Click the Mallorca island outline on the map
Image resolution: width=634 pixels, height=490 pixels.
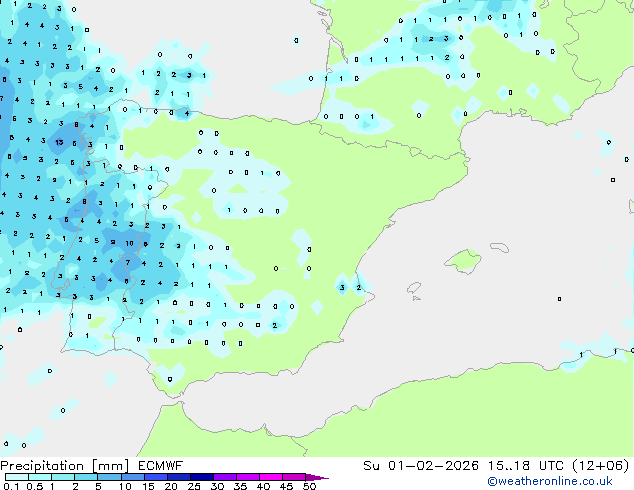463,261
